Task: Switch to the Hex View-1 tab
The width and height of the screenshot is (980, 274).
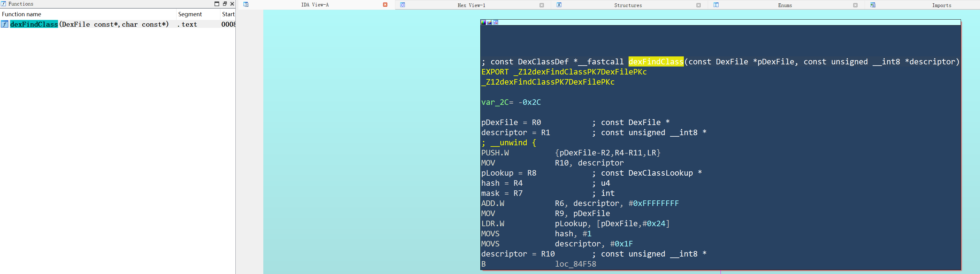Action: (x=471, y=5)
